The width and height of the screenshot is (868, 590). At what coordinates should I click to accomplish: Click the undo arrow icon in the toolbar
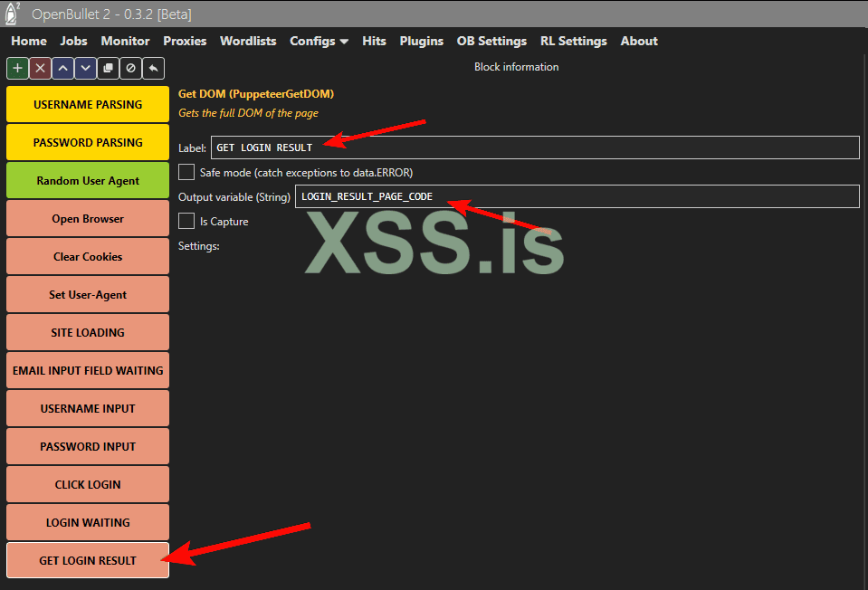[153, 69]
